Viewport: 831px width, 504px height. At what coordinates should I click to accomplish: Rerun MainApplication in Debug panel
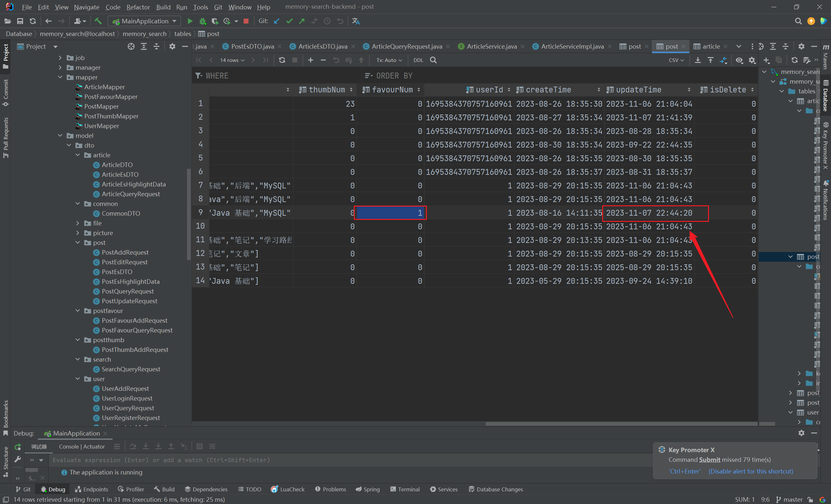click(18, 447)
